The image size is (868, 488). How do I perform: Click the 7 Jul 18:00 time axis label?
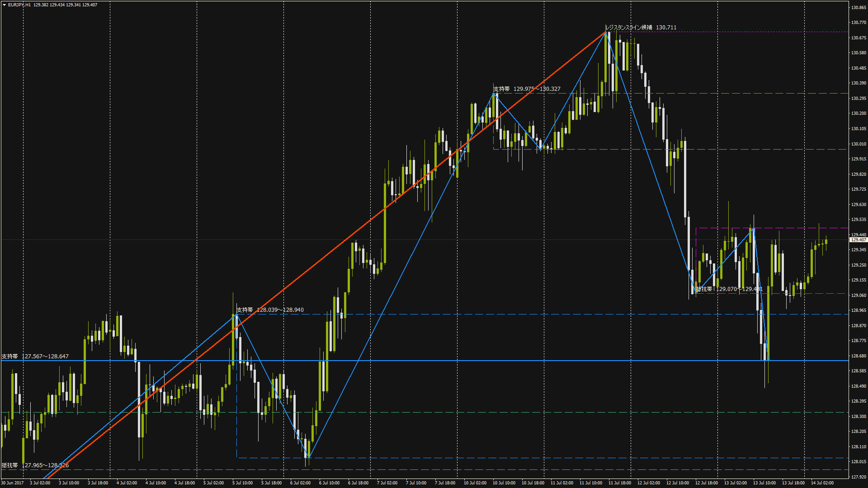click(445, 483)
